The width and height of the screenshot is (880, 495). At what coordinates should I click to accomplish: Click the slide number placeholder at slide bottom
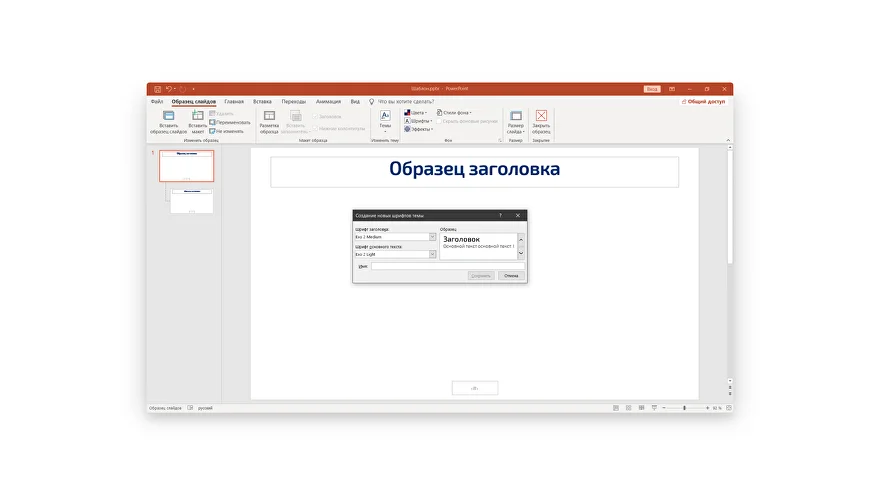[x=475, y=388]
